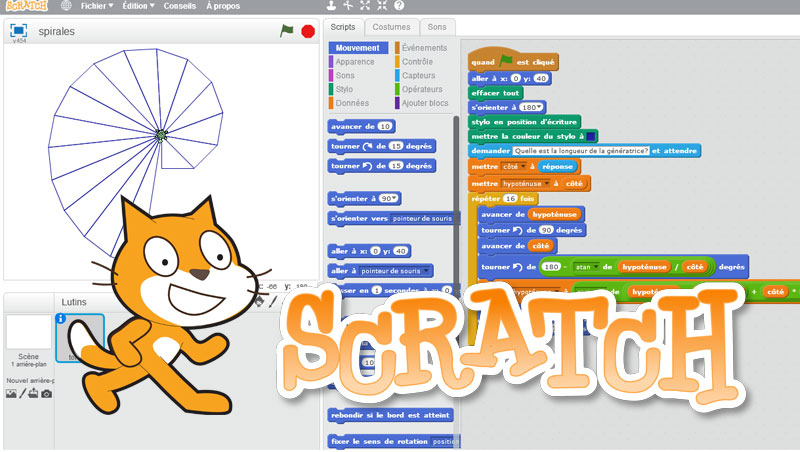Screen dimensions: 800x452
Task: Click the fixer le sens de rotation block
Action: 394,441
